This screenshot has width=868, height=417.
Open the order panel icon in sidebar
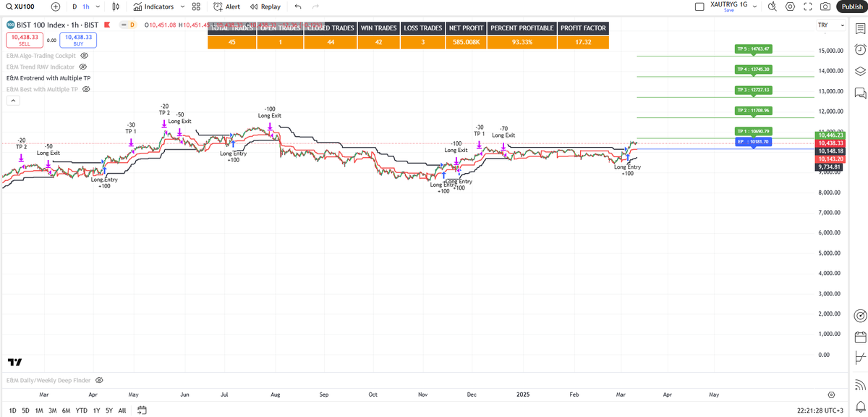click(x=860, y=358)
